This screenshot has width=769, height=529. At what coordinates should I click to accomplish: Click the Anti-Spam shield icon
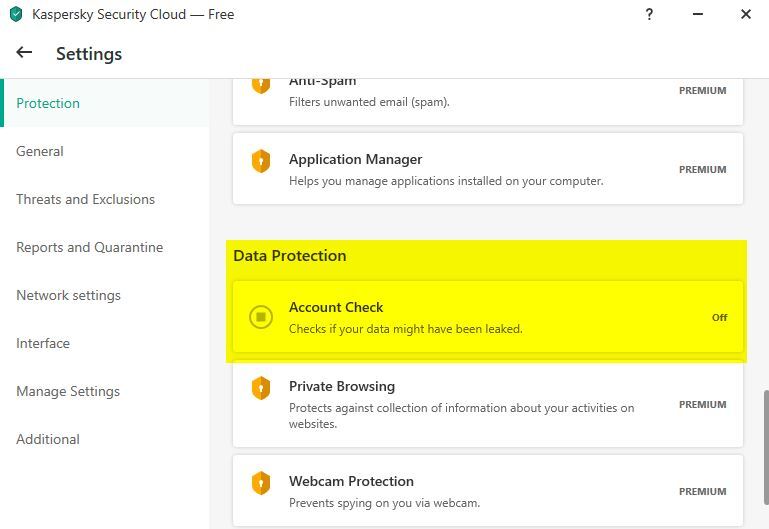click(x=261, y=84)
